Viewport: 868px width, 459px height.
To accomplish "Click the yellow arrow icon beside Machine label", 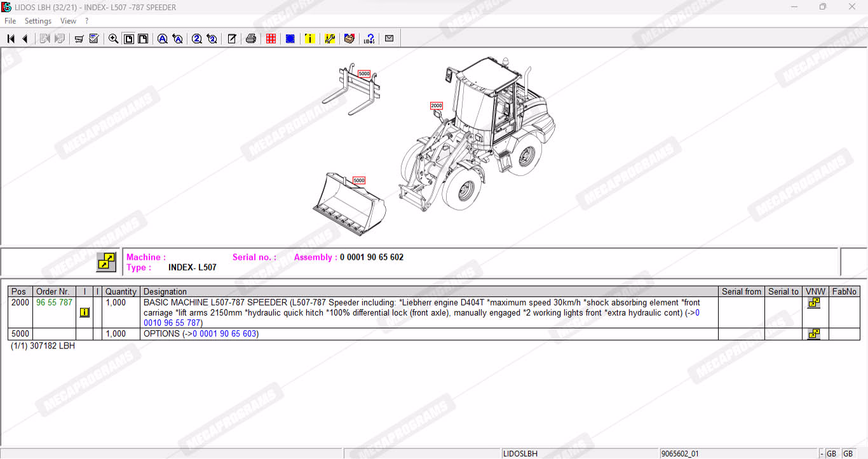I will pos(106,262).
